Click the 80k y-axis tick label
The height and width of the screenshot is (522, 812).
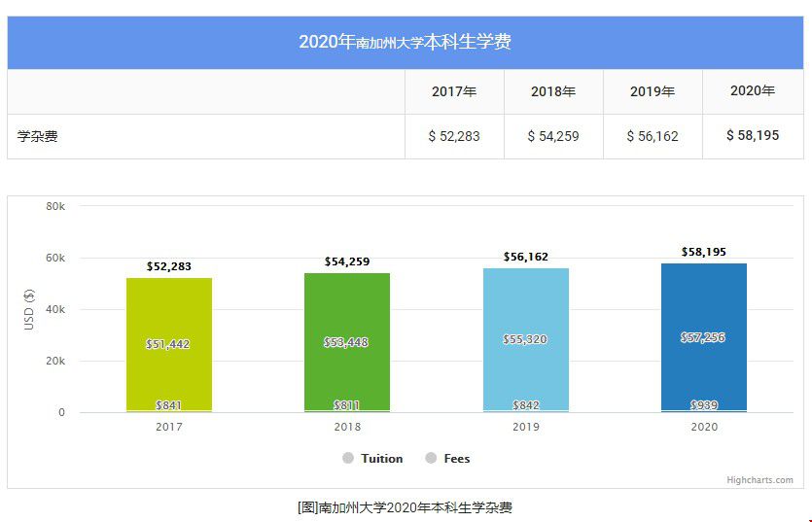point(55,206)
